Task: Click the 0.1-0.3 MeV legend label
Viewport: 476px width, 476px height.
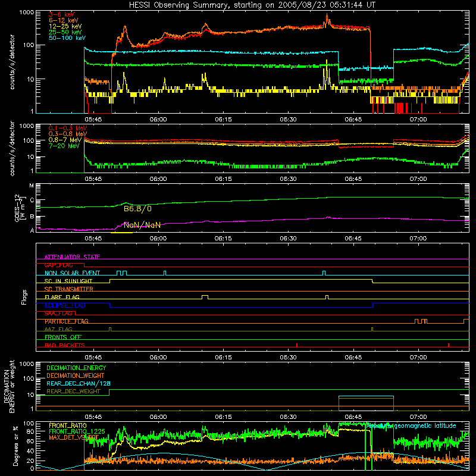Action: click(68, 128)
